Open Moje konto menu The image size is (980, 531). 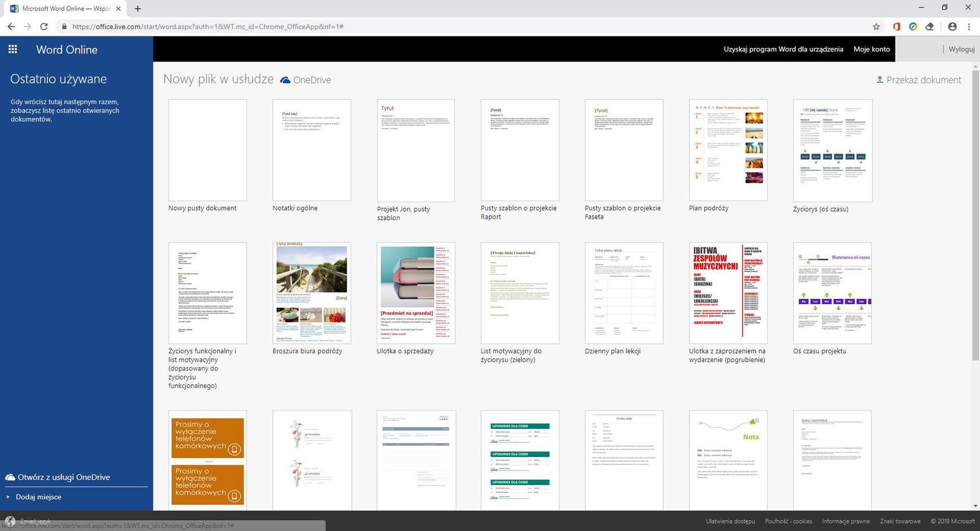[x=872, y=49]
